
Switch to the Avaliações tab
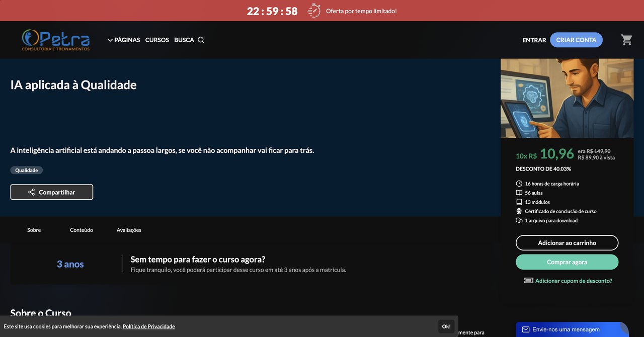tap(129, 230)
